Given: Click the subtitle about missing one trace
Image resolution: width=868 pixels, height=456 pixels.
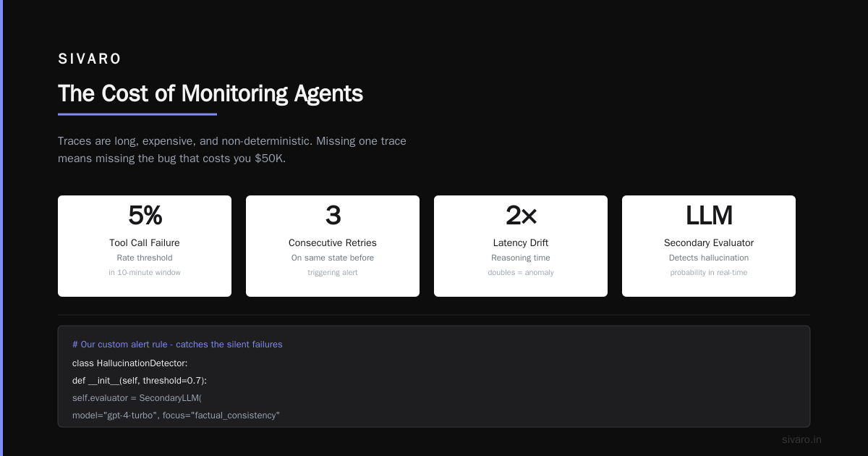Looking at the screenshot, I should 232,150.
